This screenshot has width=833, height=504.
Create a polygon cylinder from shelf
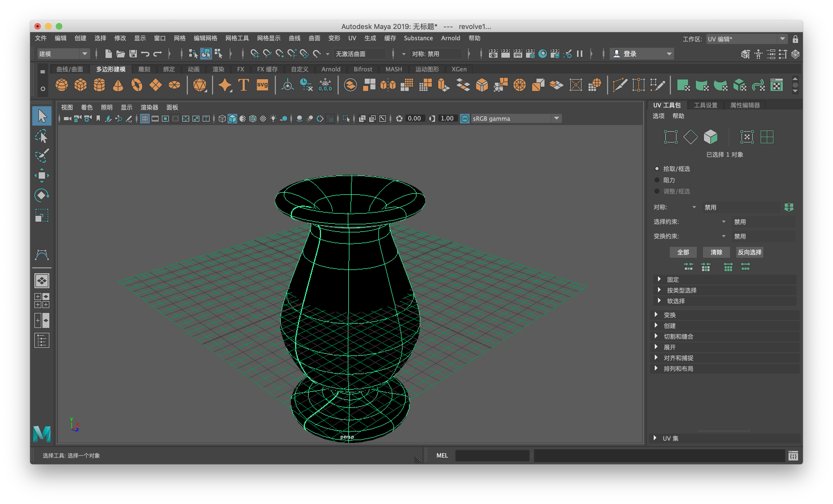pos(99,85)
